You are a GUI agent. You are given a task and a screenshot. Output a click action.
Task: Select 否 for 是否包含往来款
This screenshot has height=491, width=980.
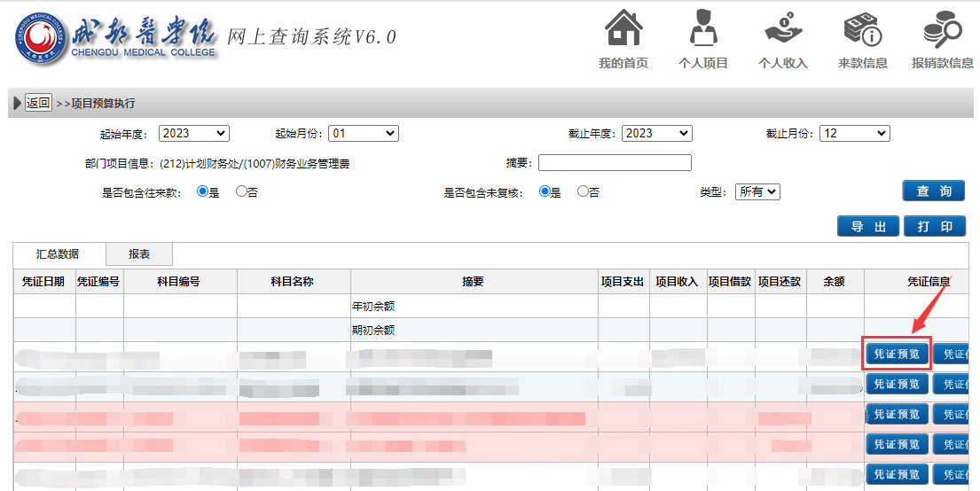pyautogui.click(x=241, y=191)
